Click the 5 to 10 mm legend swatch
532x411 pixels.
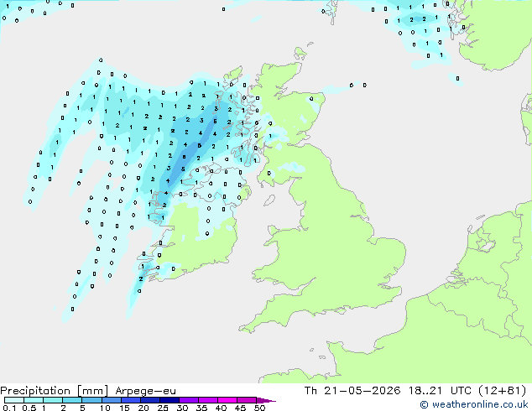[x=91, y=400]
